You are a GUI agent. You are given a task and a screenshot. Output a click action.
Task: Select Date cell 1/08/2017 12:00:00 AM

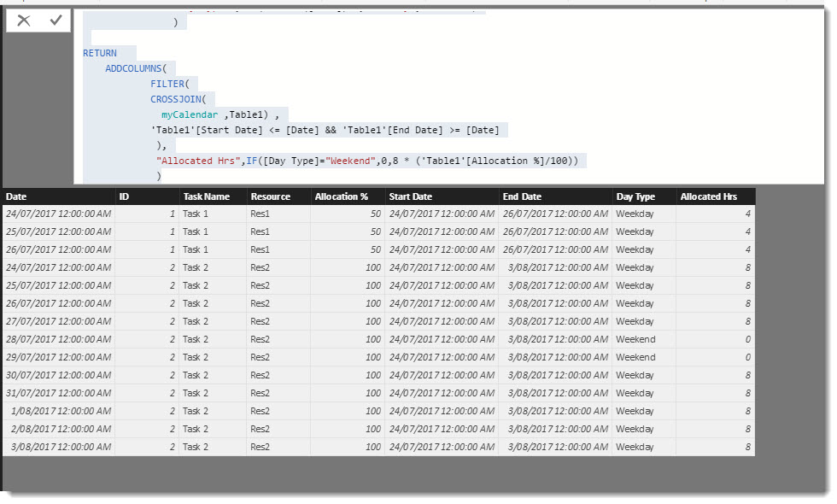click(59, 411)
